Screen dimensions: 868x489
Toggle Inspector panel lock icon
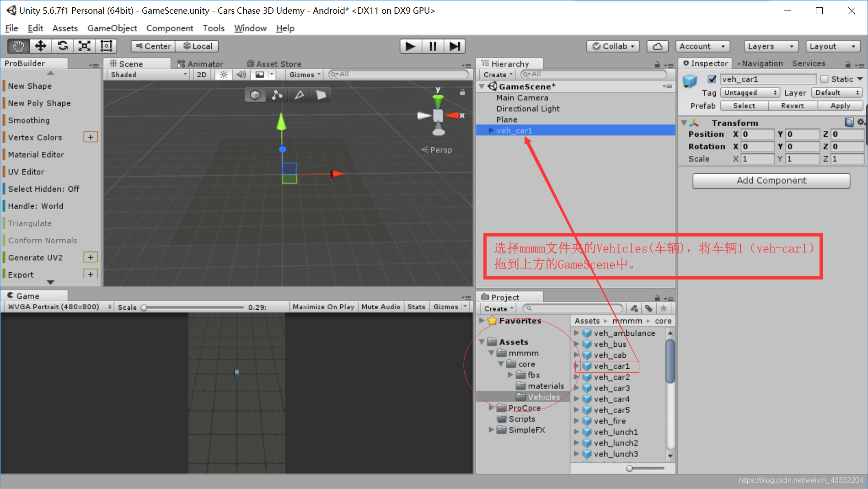click(x=847, y=64)
